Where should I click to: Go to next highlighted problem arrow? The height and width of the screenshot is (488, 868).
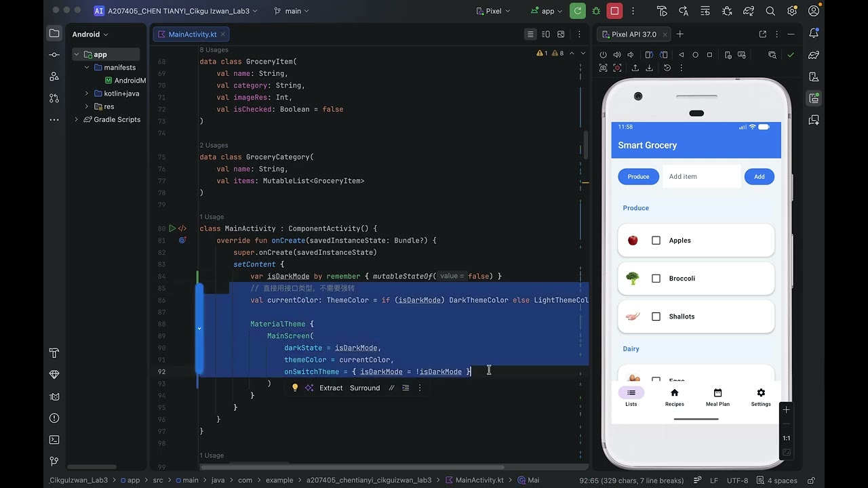[583, 53]
